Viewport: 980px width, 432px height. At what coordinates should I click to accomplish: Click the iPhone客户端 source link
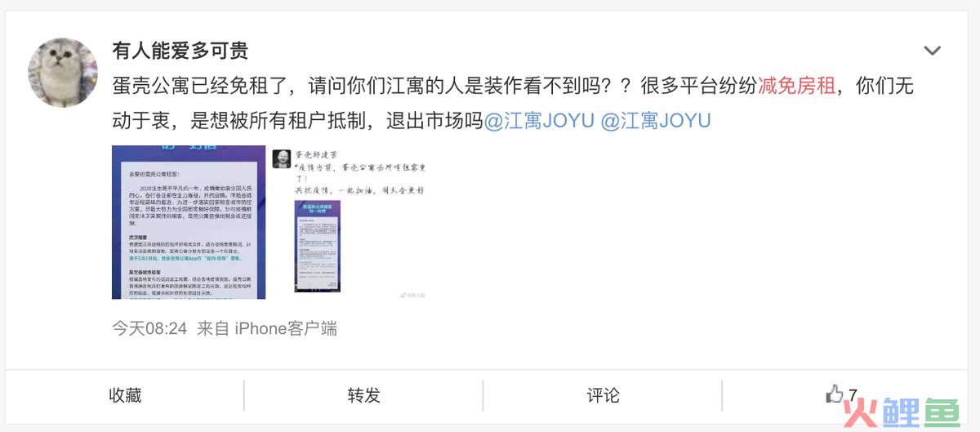click(286, 328)
